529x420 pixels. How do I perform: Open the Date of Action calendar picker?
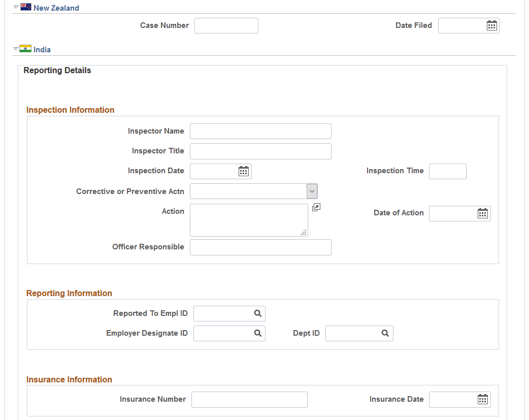pyautogui.click(x=483, y=213)
